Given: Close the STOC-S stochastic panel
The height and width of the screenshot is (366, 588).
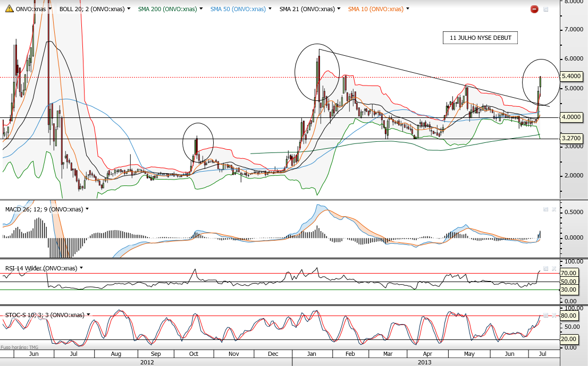Looking at the screenshot, I should point(554,316).
